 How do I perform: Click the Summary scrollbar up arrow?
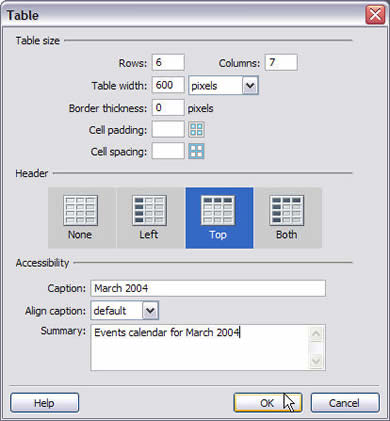pyautogui.click(x=316, y=334)
